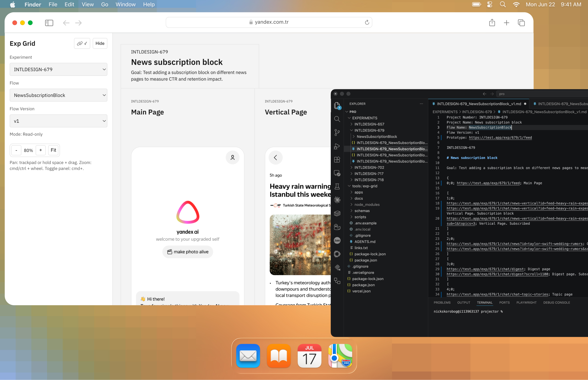Open the Flow Version v1 dropdown
The image size is (588, 380).
point(58,121)
